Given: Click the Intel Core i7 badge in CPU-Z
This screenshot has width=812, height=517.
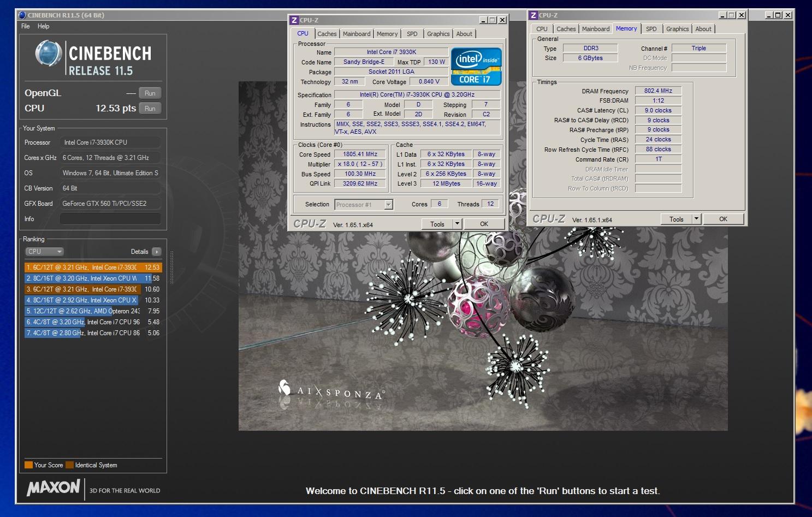Looking at the screenshot, I should click(x=477, y=67).
